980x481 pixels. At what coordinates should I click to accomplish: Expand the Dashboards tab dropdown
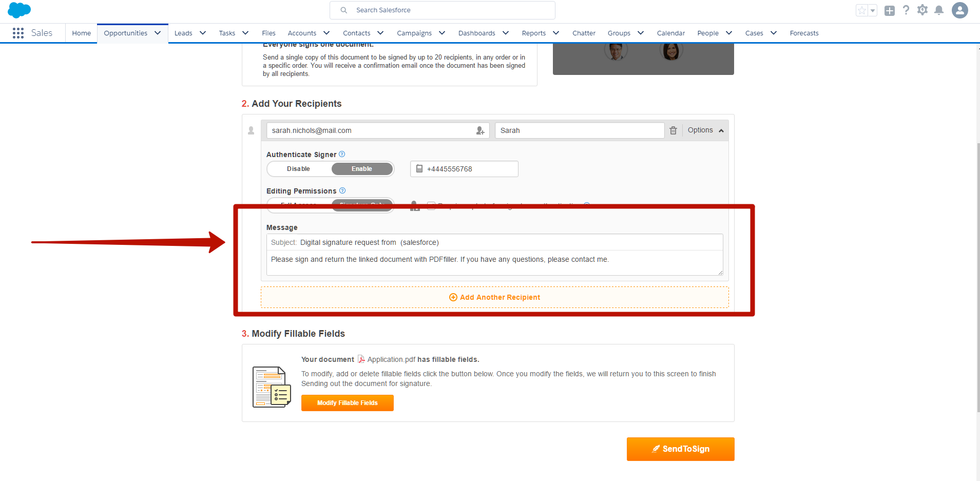coord(506,33)
